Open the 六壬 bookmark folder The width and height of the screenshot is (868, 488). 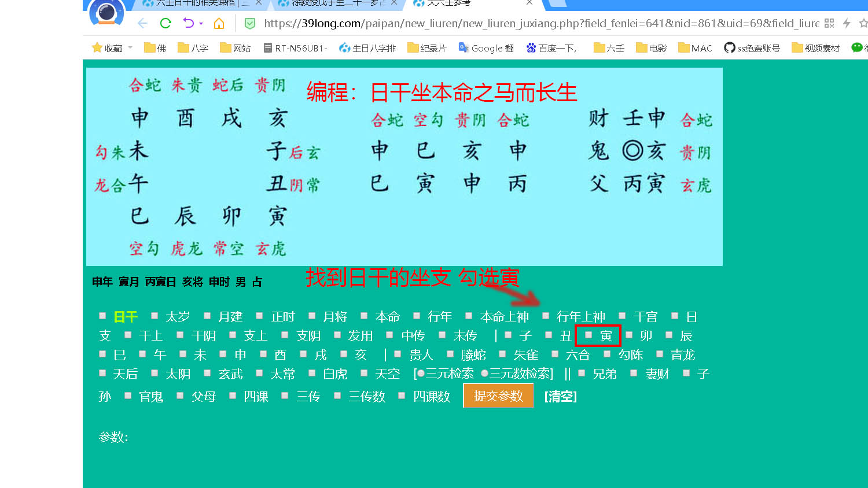coord(609,48)
